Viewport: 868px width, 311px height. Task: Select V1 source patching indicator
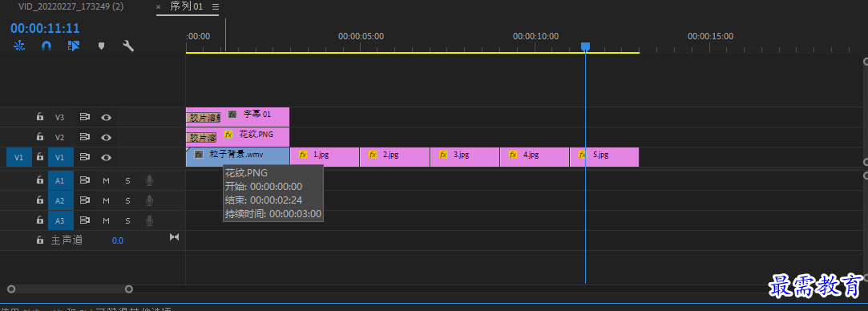coord(18,157)
